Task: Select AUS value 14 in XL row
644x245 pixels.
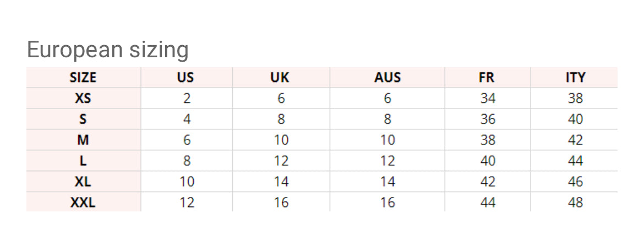Action: 388,182
